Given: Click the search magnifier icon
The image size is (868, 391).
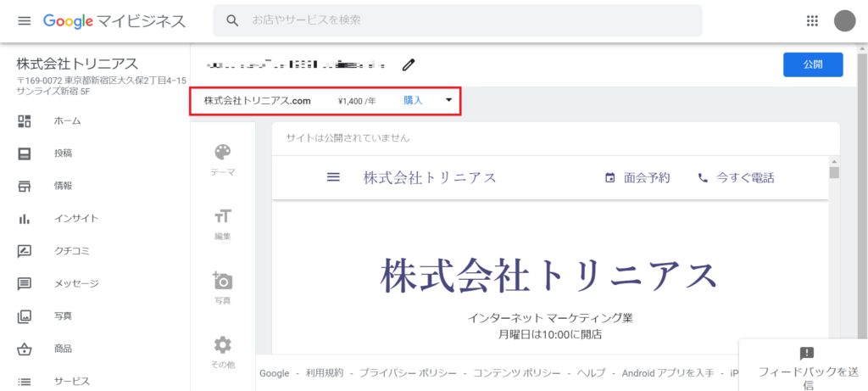Looking at the screenshot, I should click(x=232, y=21).
